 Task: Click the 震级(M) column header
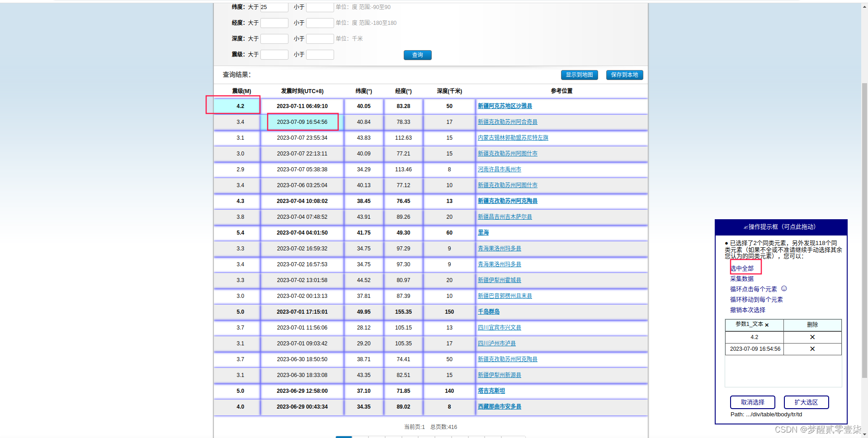click(241, 91)
